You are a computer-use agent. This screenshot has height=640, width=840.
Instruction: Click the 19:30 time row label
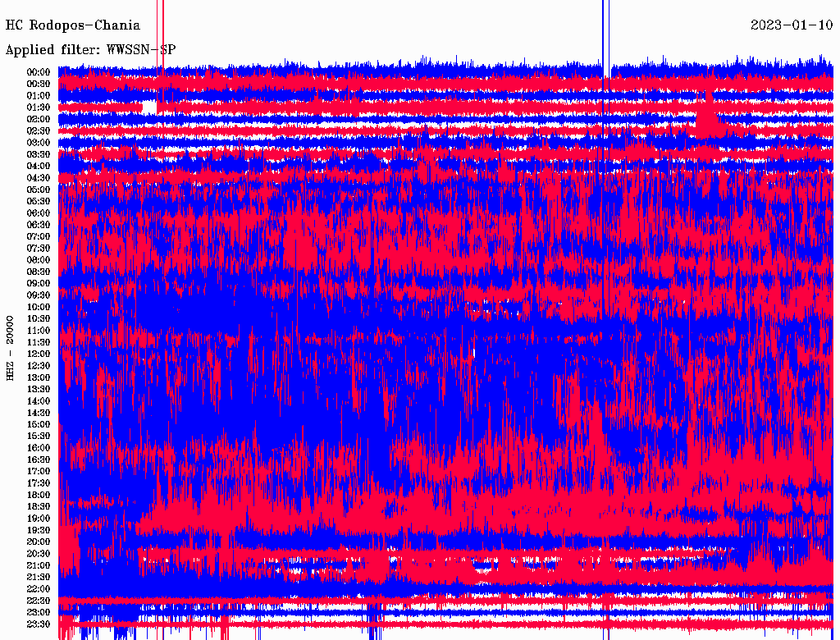pos(39,530)
